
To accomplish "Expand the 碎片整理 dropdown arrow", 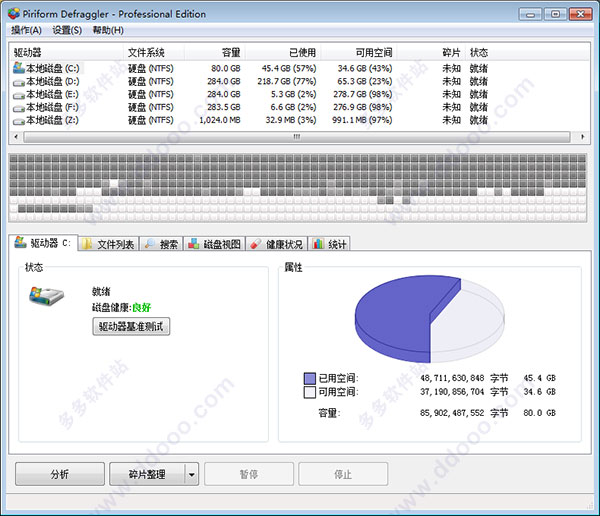I will coord(192,475).
